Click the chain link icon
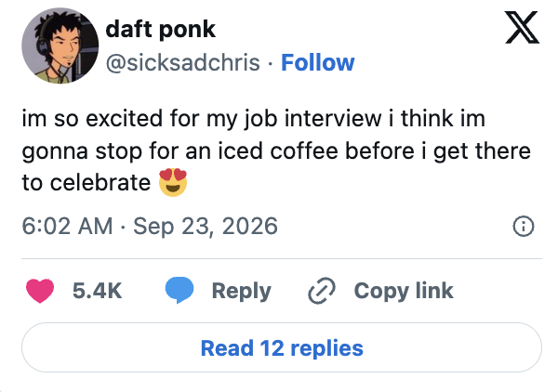This screenshot has width=558, height=392. [322, 291]
